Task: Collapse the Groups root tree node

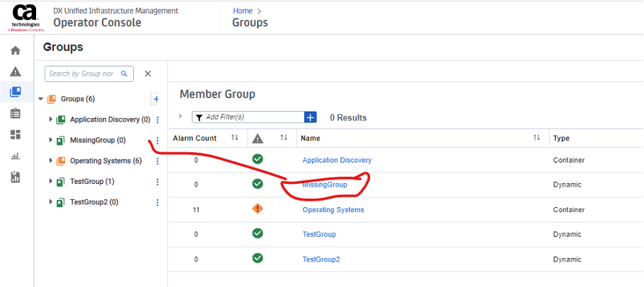Action: tap(41, 99)
